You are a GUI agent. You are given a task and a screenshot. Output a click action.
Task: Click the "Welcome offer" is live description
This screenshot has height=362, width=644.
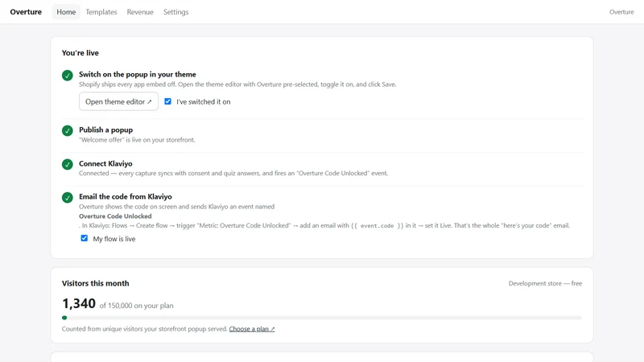click(x=137, y=139)
